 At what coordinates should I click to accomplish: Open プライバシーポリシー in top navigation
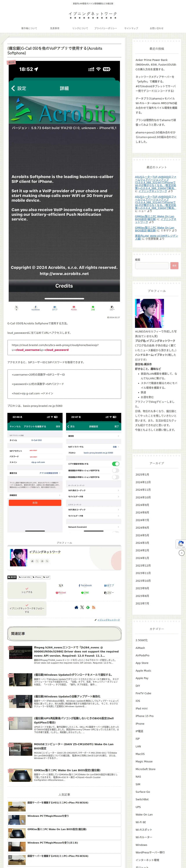click(106, 28)
